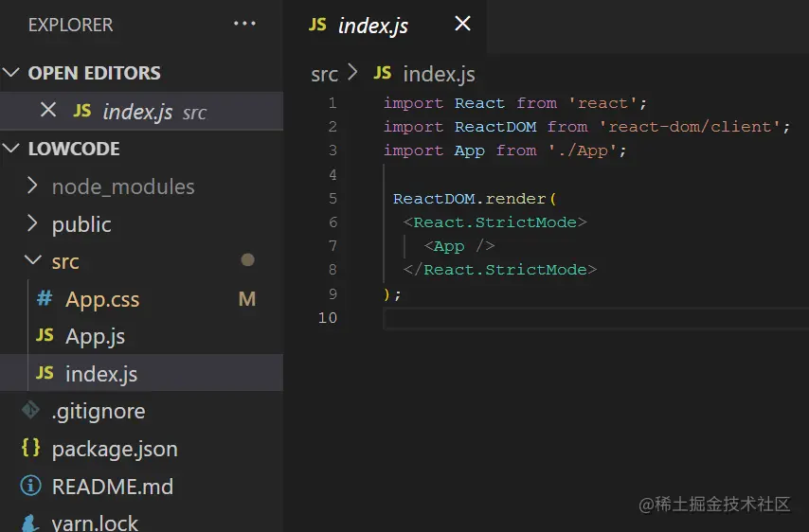This screenshot has width=809, height=532.
Task: Open yarn.lock file
Action: (141, 522)
